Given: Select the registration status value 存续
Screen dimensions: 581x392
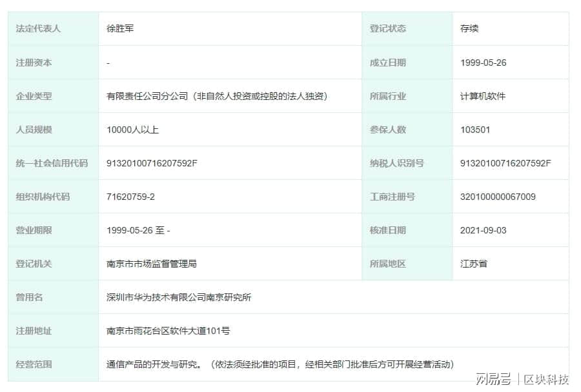Looking at the screenshot, I should (469, 28).
